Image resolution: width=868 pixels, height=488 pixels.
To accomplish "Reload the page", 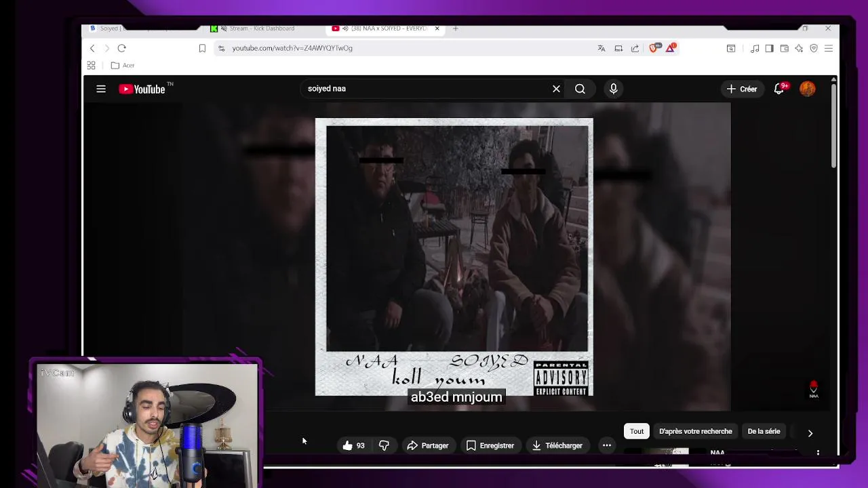I will (x=121, y=48).
